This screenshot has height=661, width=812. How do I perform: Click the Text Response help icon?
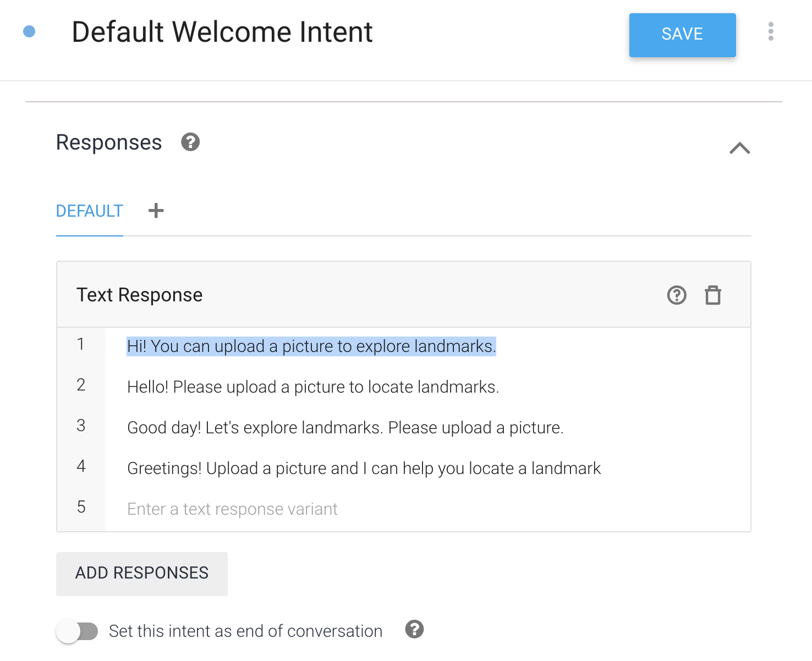pos(677,295)
